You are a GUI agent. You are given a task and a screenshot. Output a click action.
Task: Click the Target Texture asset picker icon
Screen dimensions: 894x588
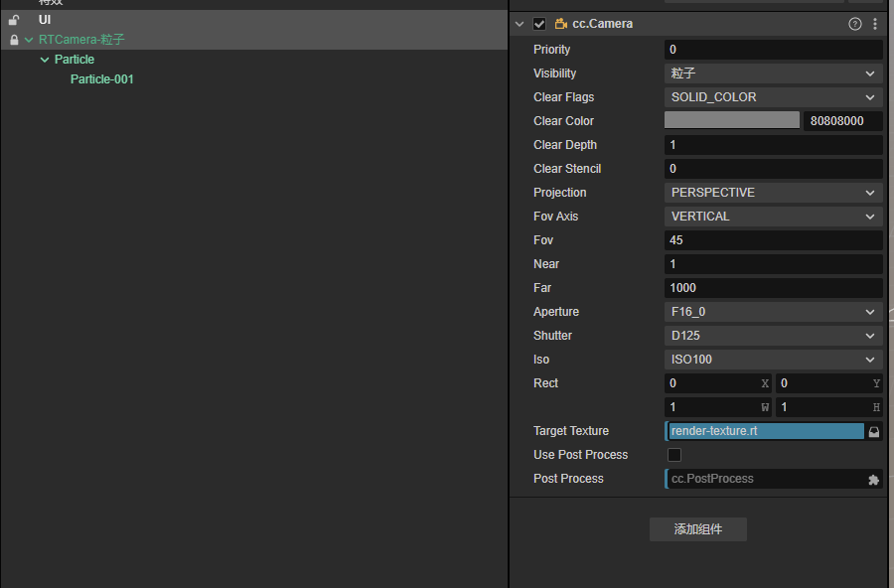pos(874,431)
